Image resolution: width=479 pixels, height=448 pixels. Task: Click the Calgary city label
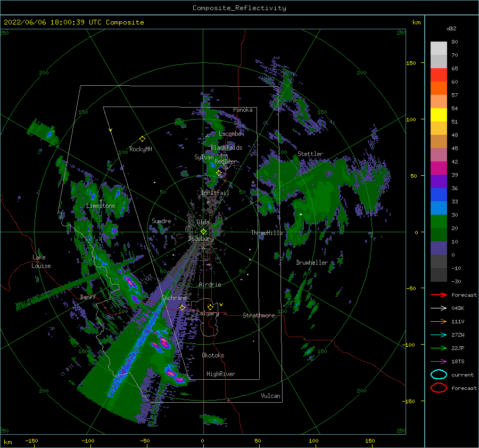208,313
